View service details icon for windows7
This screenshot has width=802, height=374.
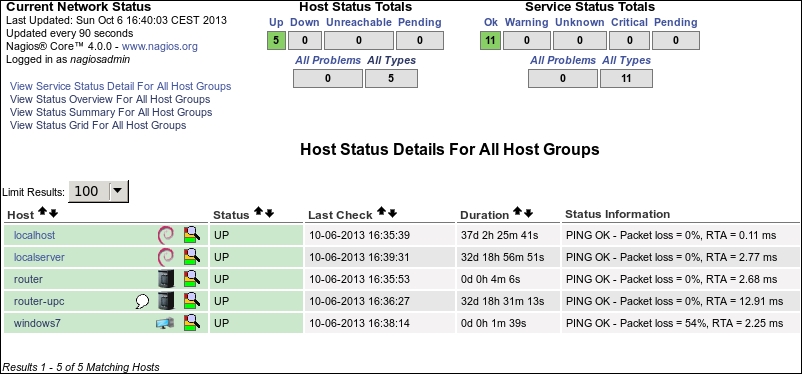[x=192, y=323]
